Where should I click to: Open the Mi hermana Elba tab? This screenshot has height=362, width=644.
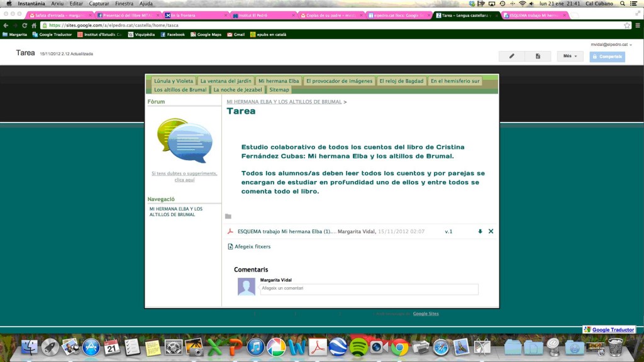tap(278, 81)
